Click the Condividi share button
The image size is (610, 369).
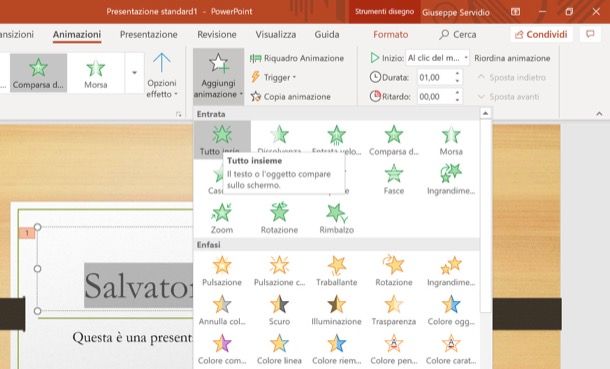(541, 34)
